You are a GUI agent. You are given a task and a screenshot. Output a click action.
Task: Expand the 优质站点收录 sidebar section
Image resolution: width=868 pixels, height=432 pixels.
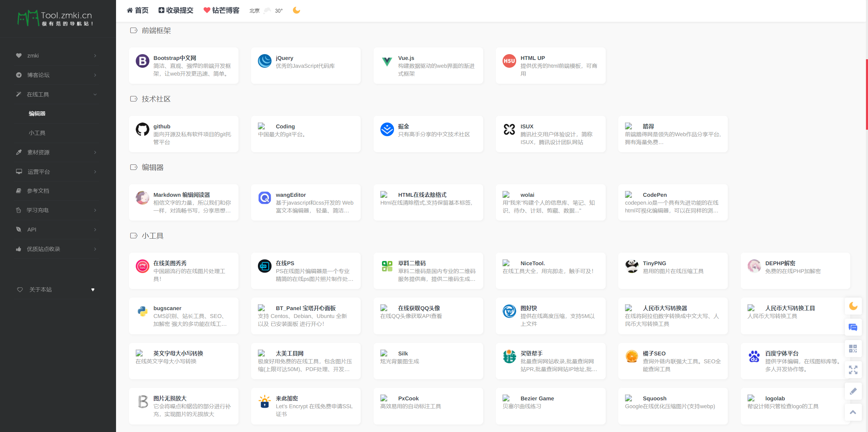tap(56, 249)
